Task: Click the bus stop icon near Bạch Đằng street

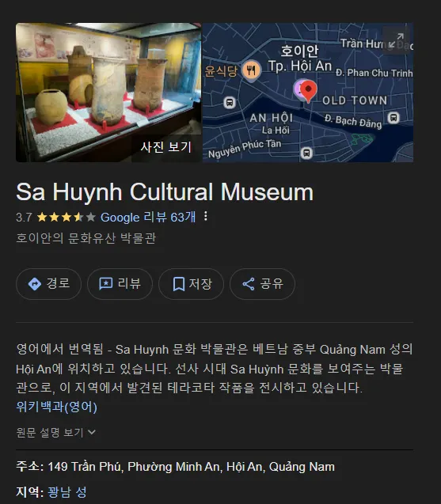Action: tap(393, 118)
